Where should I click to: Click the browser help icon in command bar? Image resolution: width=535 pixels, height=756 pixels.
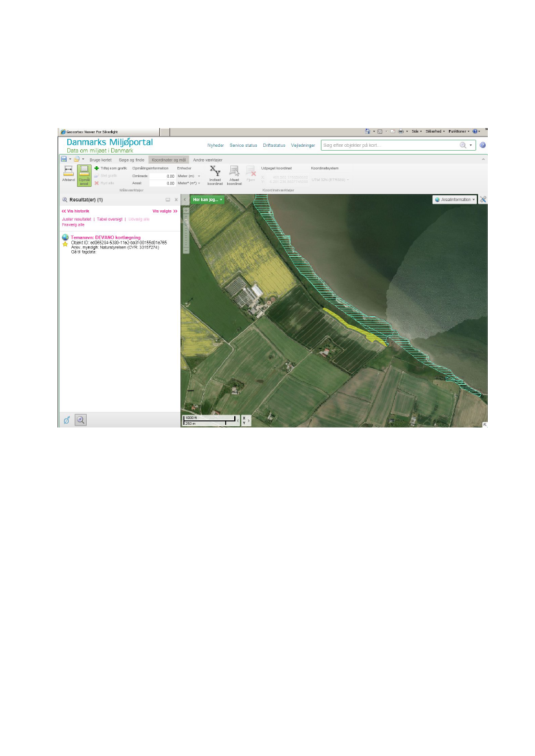[475, 131]
